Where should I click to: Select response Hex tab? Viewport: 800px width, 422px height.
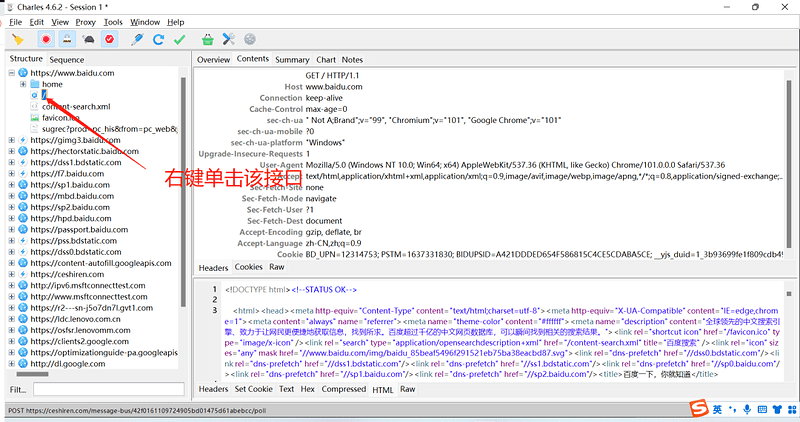click(x=308, y=389)
